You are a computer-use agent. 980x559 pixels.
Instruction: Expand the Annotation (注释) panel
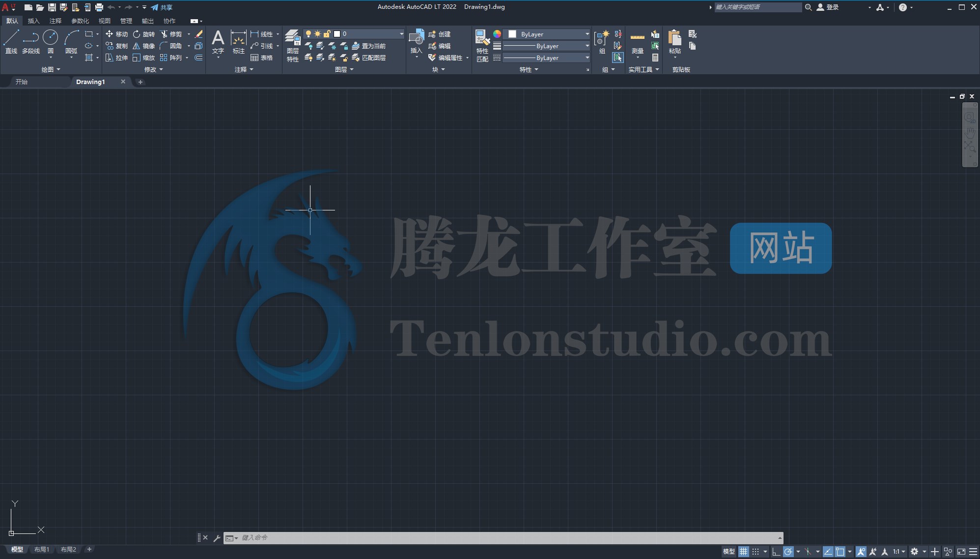tap(244, 69)
